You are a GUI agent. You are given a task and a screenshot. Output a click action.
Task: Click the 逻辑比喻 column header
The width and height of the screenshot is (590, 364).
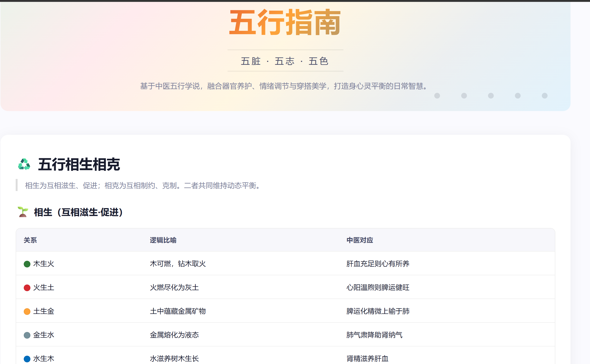(x=163, y=240)
